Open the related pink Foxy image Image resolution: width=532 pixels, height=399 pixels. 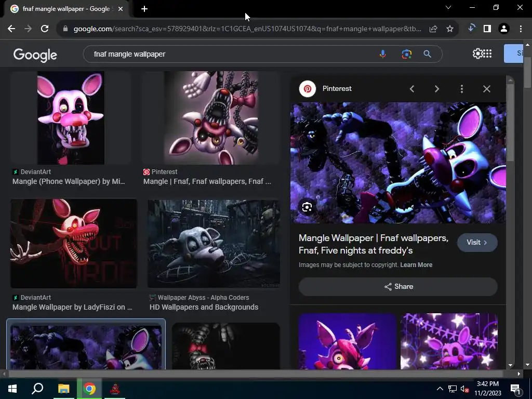[x=347, y=341]
